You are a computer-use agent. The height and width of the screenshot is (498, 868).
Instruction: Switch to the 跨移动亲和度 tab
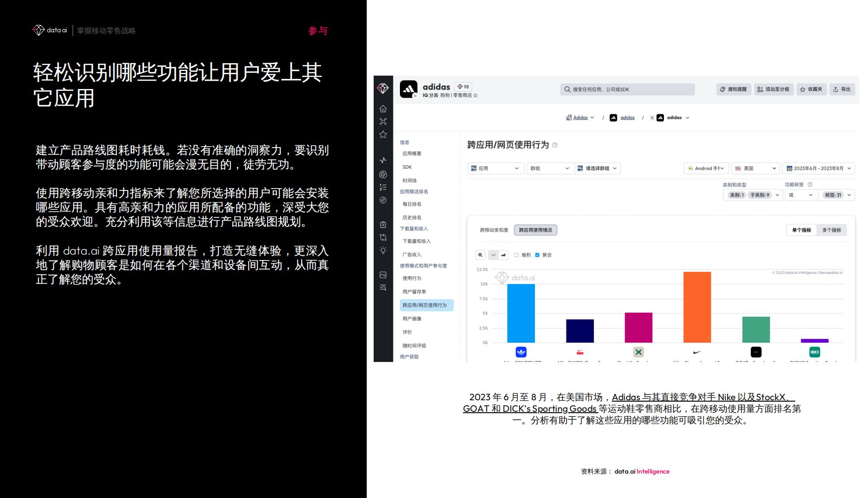(494, 230)
